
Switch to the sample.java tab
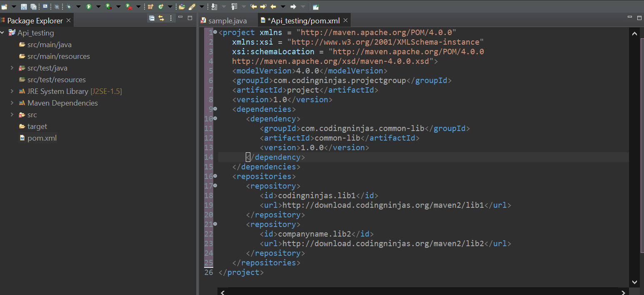coord(227,20)
